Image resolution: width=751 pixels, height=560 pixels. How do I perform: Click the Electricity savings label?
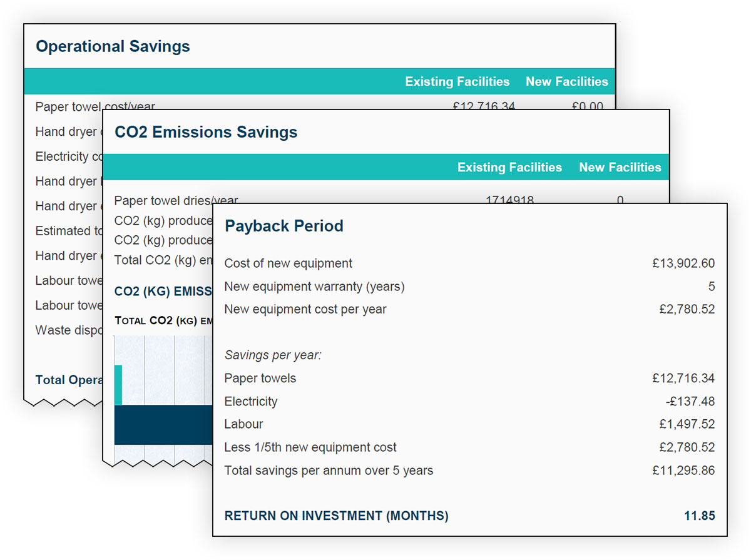click(251, 402)
